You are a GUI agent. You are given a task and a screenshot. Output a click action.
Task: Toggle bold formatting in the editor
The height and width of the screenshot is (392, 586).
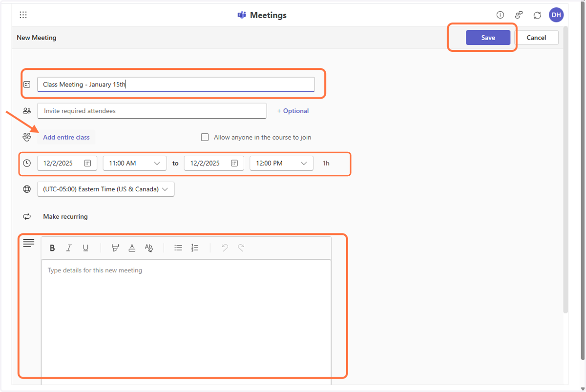click(x=52, y=248)
